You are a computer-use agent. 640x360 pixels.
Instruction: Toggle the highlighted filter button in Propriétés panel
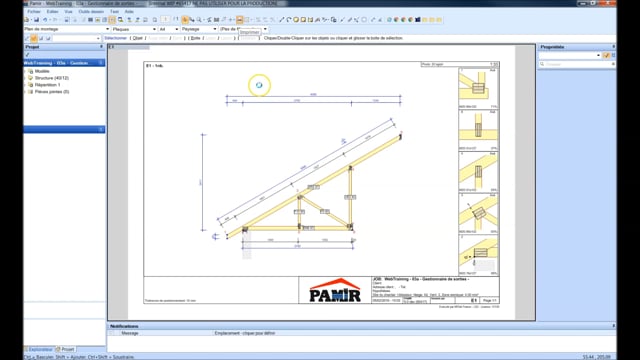pyautogui.click(x=607, y=55)
